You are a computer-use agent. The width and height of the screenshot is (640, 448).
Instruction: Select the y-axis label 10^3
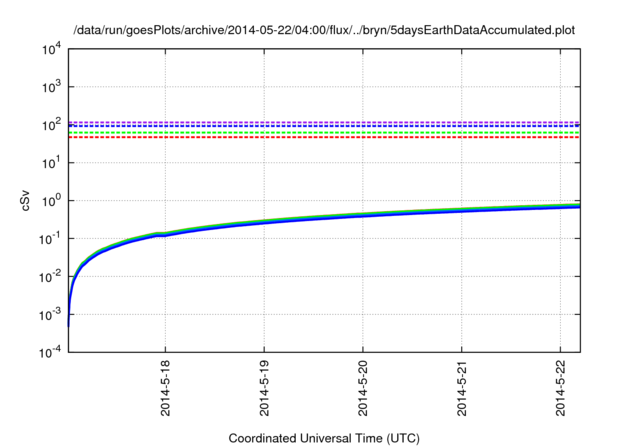point(52,86)
